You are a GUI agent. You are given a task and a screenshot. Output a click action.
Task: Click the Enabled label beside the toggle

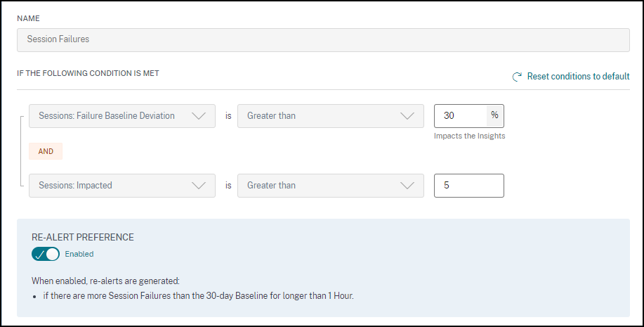[79, 254]
